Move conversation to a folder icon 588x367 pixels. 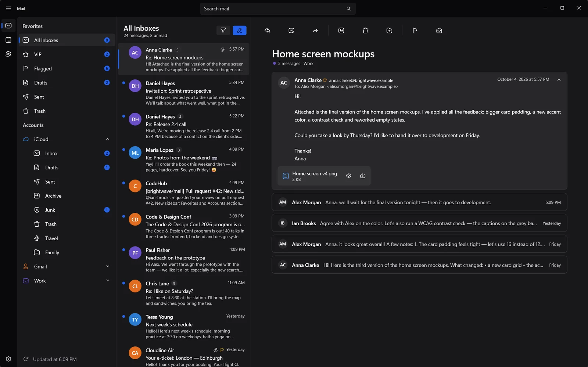(389, 30)
